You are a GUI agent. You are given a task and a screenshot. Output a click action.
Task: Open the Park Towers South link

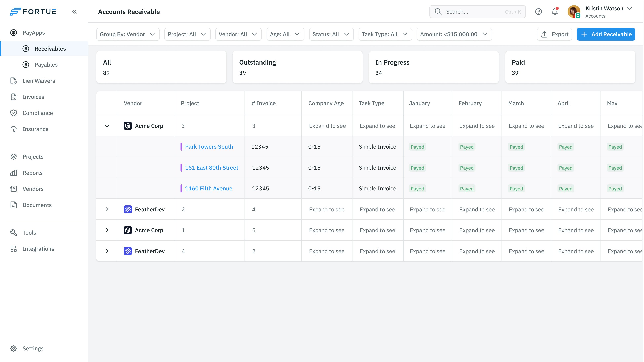click(x=209, y=147)
